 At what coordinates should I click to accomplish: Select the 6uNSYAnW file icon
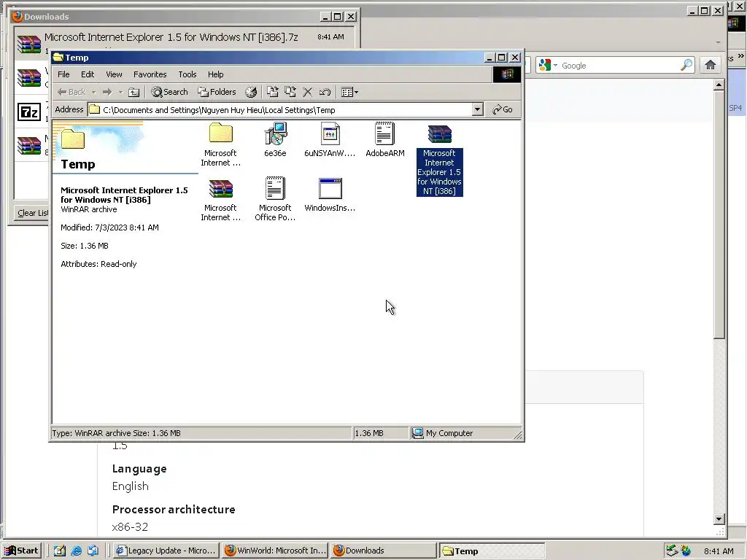pyautogui.click(x=330, y=139)
